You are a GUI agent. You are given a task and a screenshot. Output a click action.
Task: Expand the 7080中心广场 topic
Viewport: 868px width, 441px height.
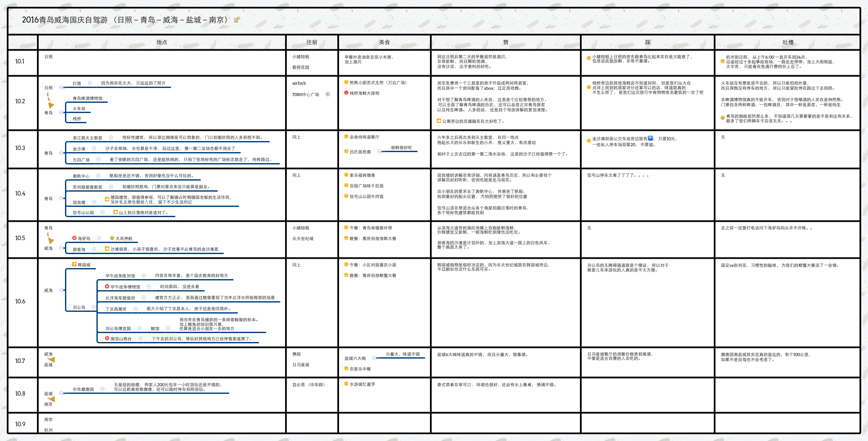[x=328, y=94]
